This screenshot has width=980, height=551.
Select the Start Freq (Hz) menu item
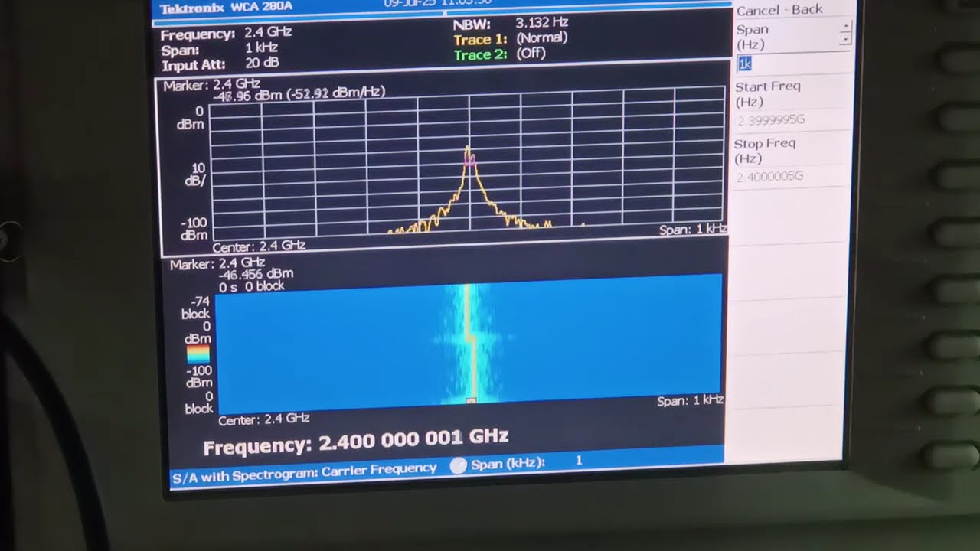(x=767, y=93)
